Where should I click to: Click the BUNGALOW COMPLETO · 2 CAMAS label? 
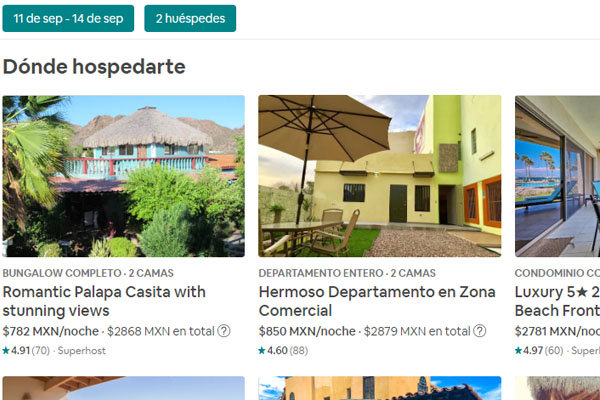pos(88,273)
